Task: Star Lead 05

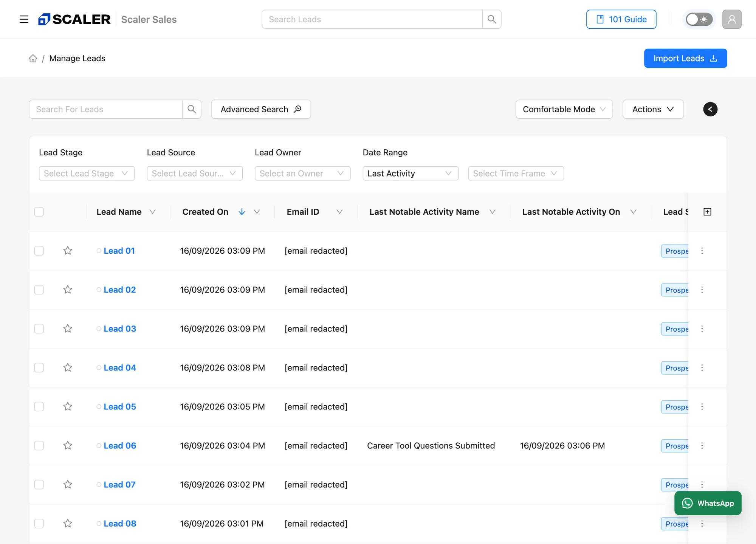Action: pos(68,406)
